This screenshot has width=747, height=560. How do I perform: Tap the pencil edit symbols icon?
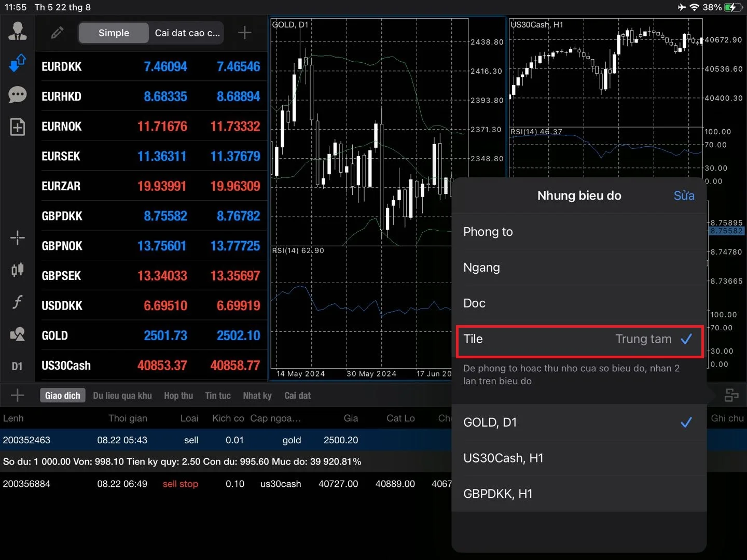click(57, 33)
